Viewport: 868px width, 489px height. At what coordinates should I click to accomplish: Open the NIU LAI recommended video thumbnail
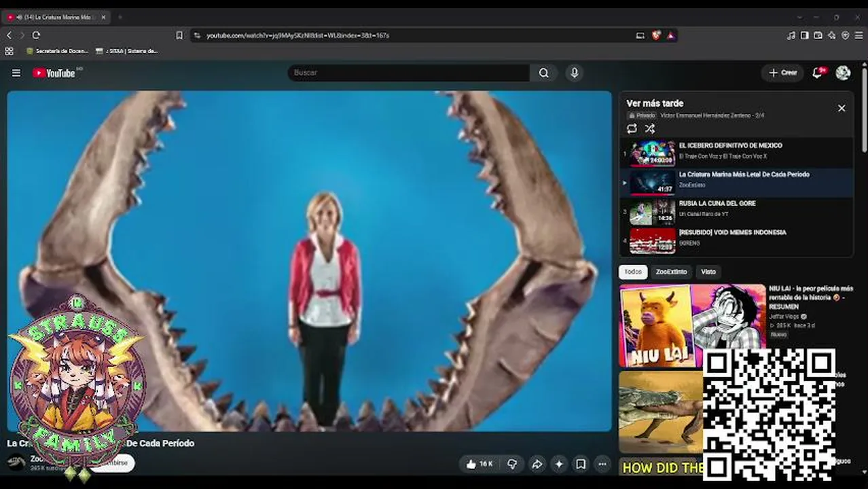692,325
